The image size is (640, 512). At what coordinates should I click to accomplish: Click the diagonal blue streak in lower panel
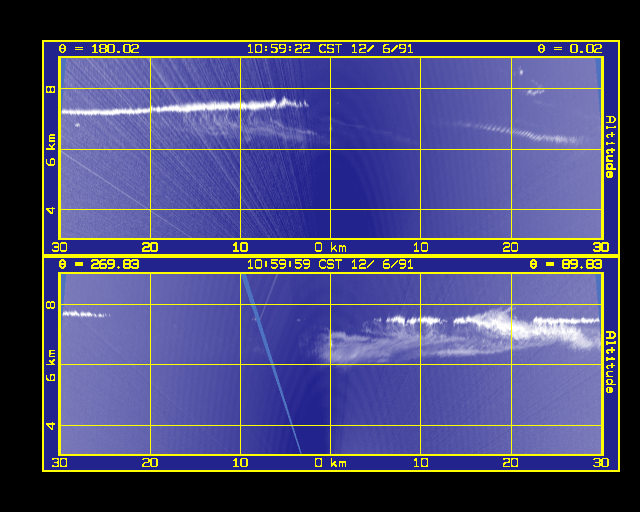pyautogui.click(x=271, y=363)
